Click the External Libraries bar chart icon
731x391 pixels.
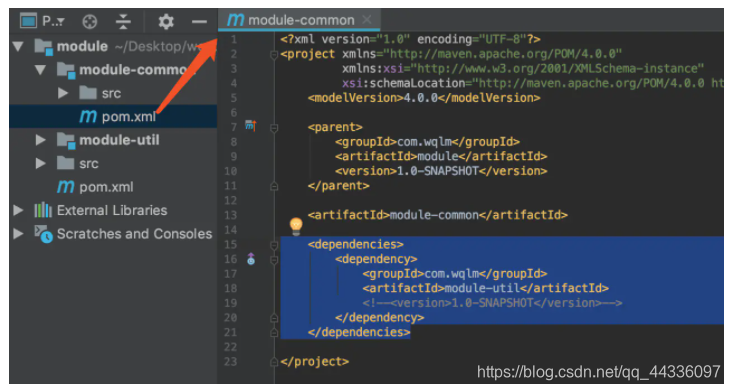43,210
